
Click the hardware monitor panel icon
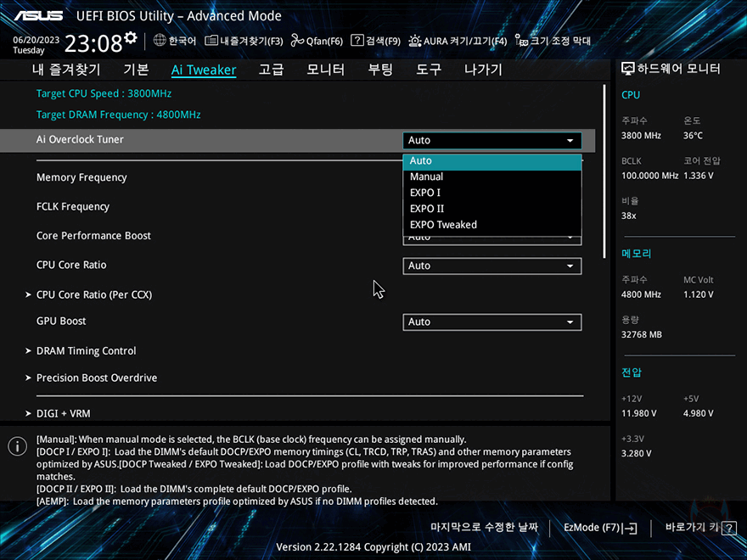click(x=628, y=69)
